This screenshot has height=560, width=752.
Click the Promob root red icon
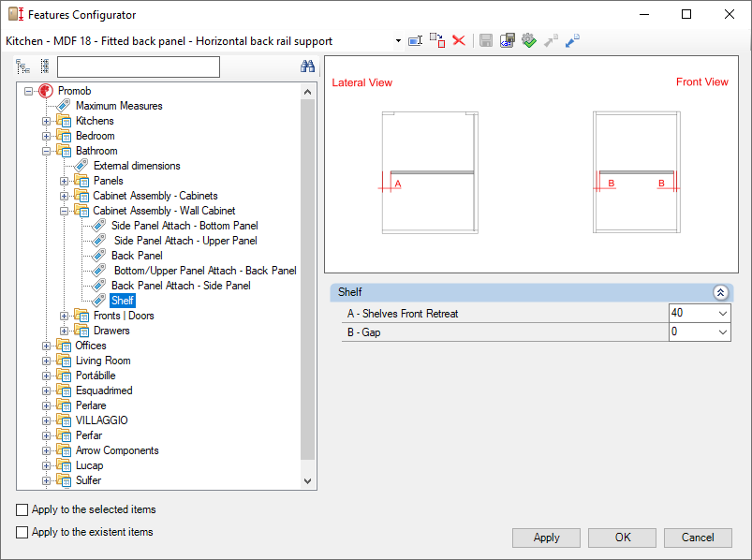46,91
